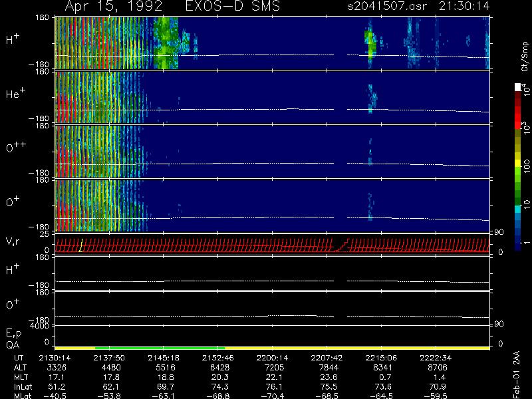Click the cyan band near 10 on colorbar
This screenshot has height=399, width=532.
pos(518,209)
